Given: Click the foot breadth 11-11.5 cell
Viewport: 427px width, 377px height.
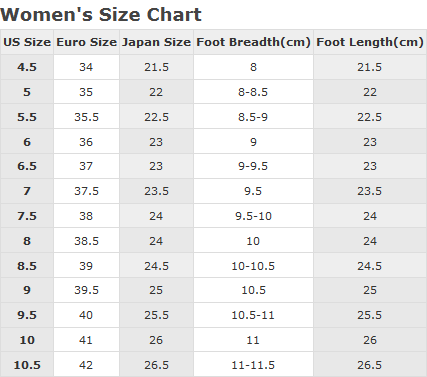Looking at the screenshot, I should point(253,365).
